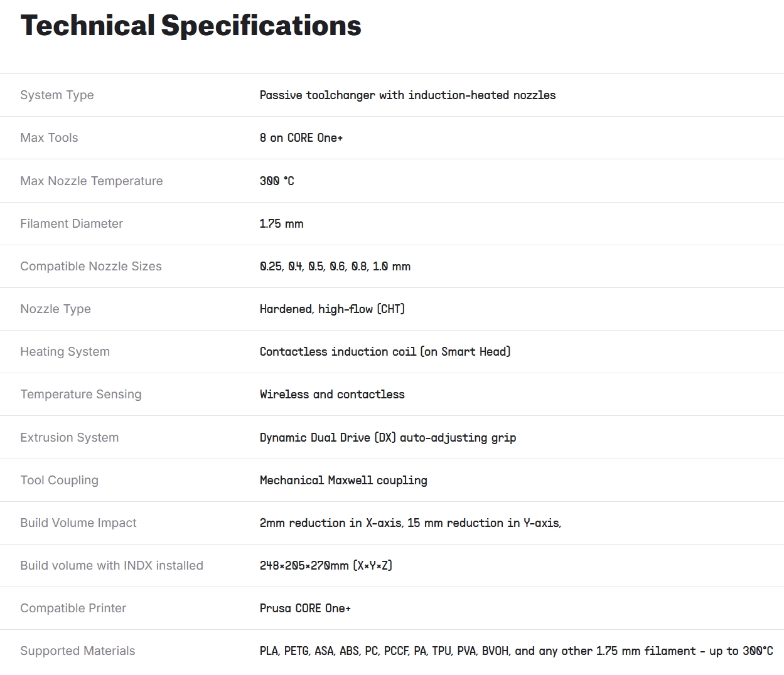The height and width of the screenshot is (675, 784).
Task: Click the Compatible Nozzle Sizes label
Action: click(x=91, y=267)
